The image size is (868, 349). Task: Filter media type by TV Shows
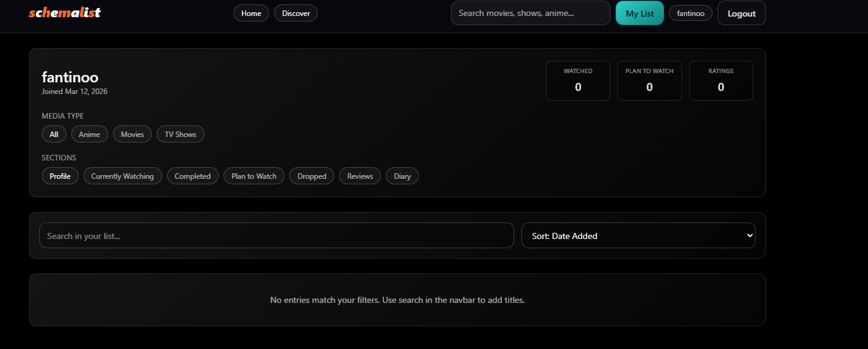[x=181, y=134]
